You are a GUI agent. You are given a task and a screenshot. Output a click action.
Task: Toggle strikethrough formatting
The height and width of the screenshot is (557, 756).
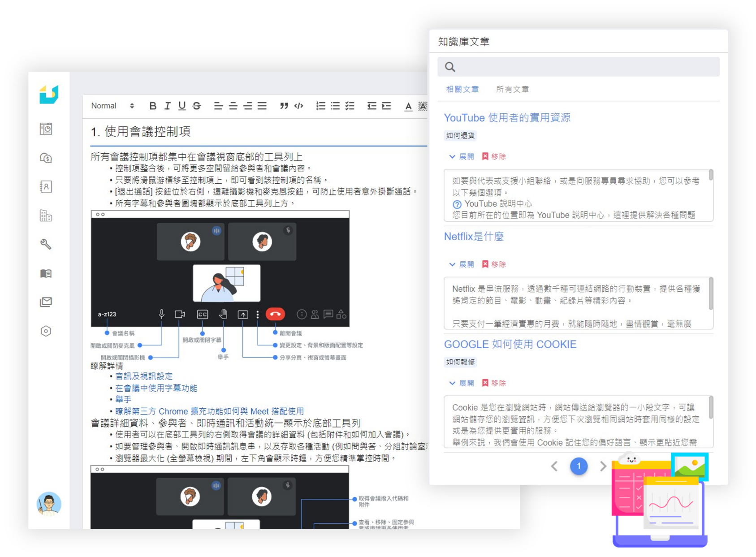pos(197,106)
